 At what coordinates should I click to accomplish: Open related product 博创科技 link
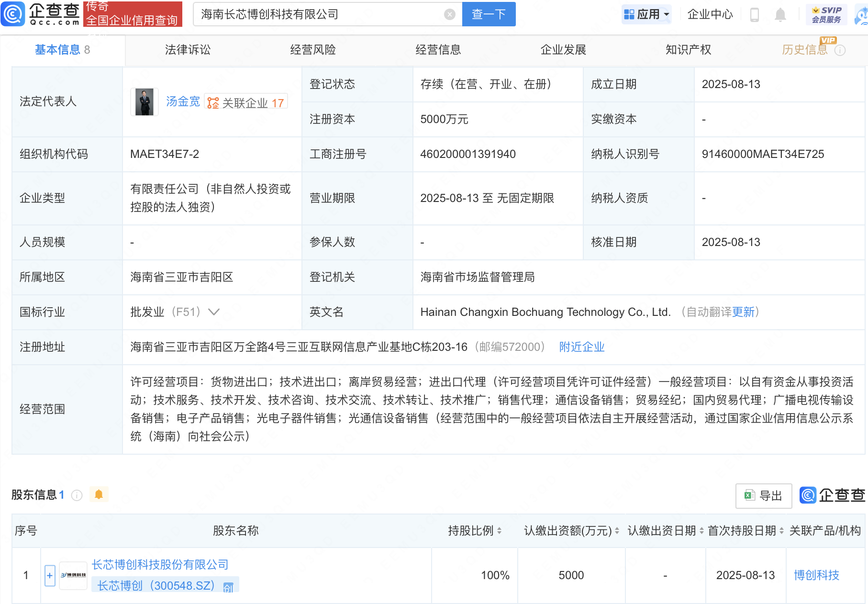(816, 575)
